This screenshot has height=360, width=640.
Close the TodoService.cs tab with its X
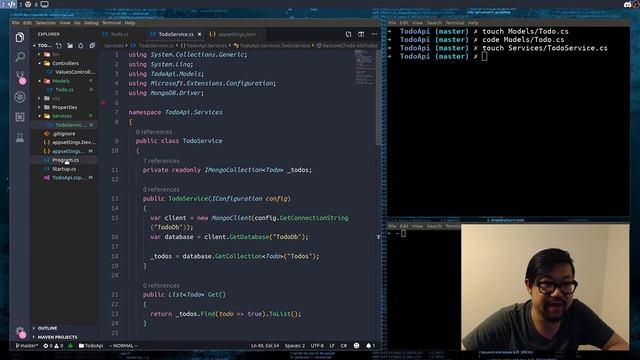(199, 34)
